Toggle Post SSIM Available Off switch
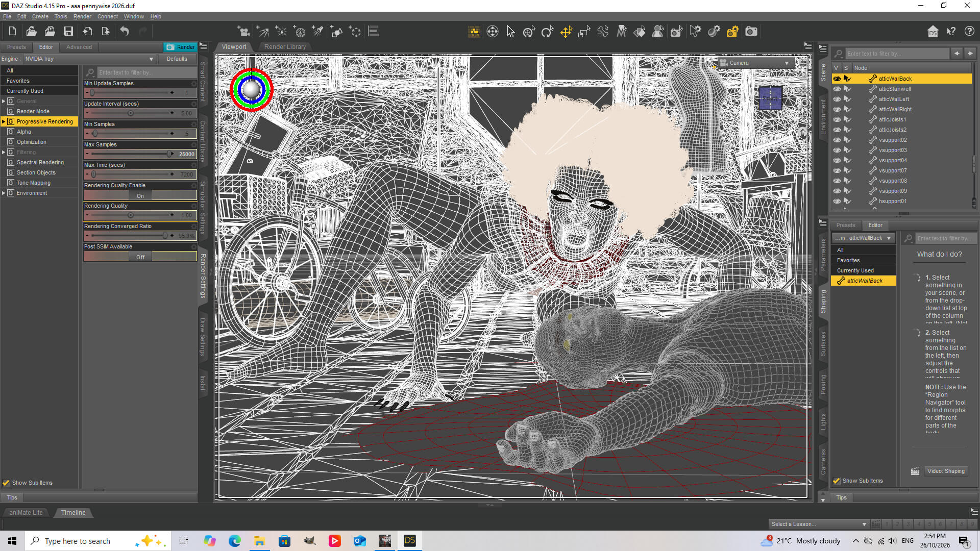 click(140, 257)
